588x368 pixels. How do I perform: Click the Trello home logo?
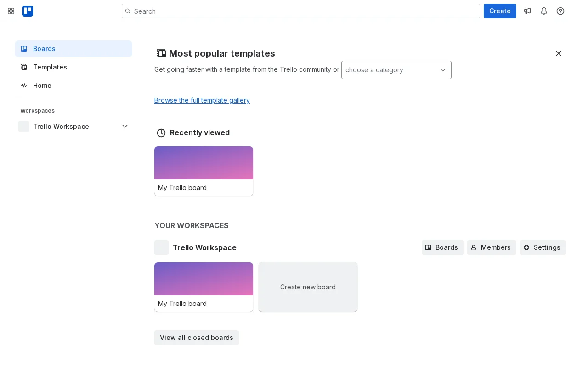pyautogui.click(x=28, y=11)
